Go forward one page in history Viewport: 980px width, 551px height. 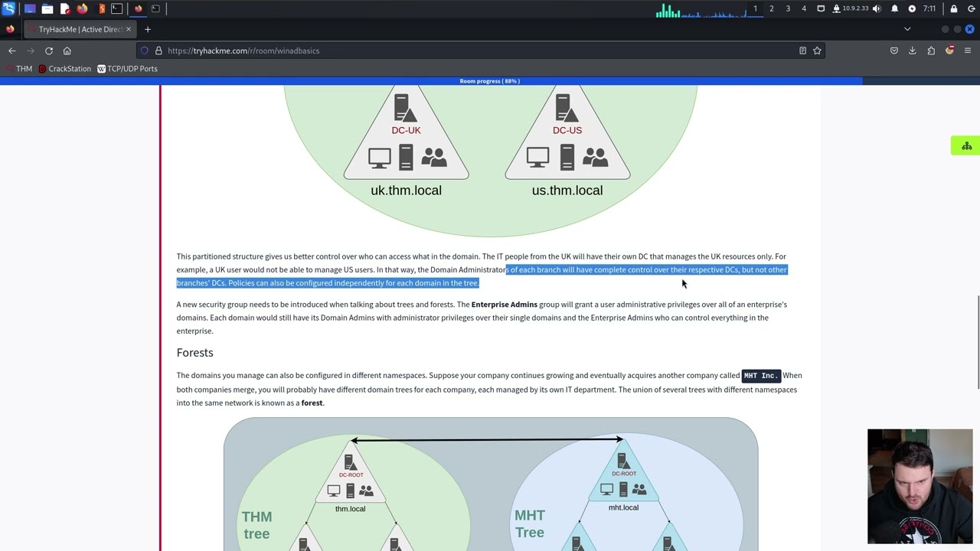point(31,51)
